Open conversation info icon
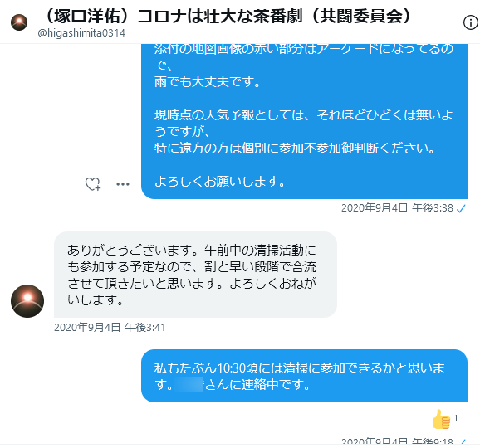The width and height of the screenshot is (480, 448). pyautogui.click(x=471, y=22)
